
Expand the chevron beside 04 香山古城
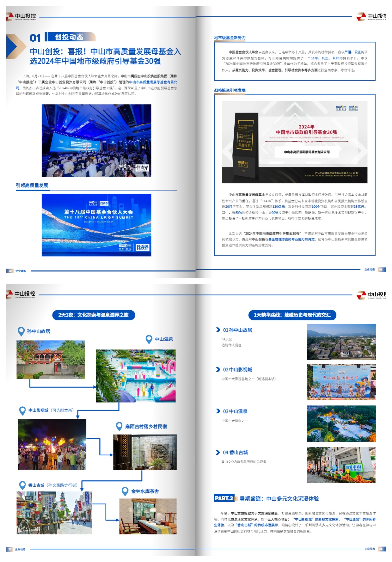click(218, 453)
